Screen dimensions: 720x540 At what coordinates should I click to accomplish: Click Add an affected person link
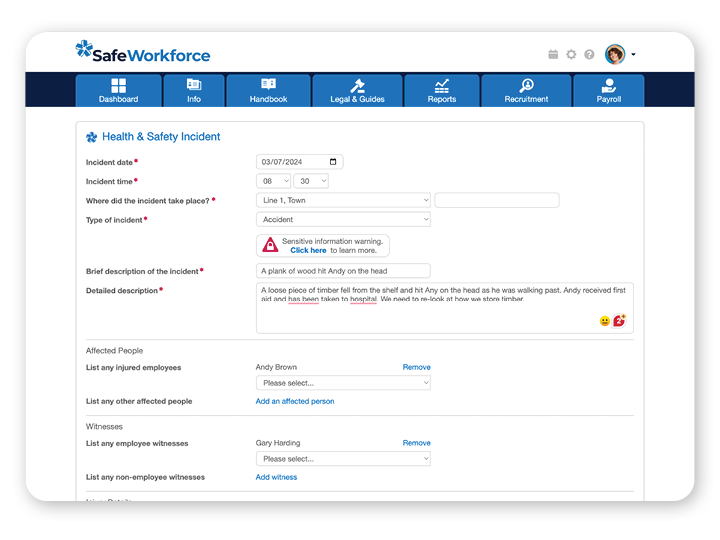(x=295, y=401)
